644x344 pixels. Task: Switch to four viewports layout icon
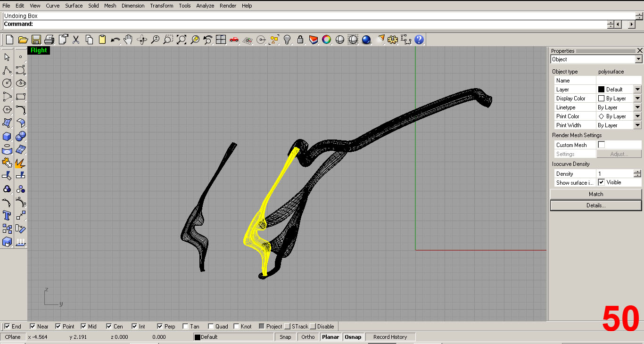[x=221, y=40]
